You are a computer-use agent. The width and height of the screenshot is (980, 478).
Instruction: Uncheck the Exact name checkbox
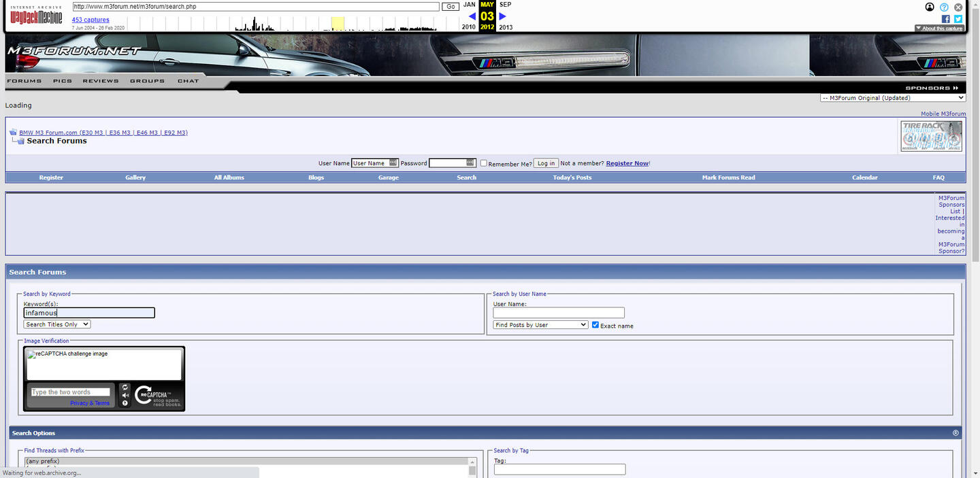click(595, 325)
